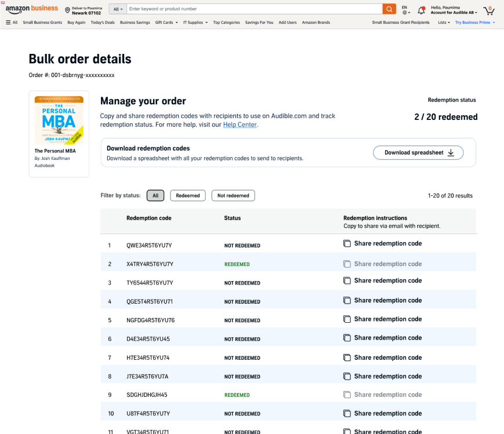Open the shopping cart icon
This screenshot has height=434, width=504.
click(x=488, y=10)
